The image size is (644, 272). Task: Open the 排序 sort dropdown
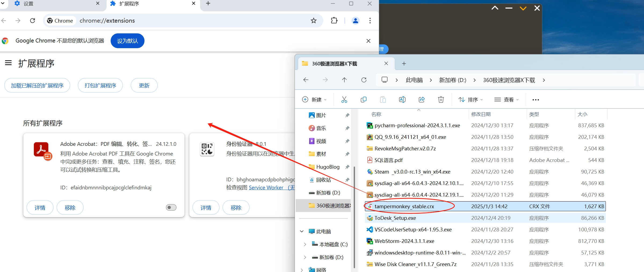[x=471, y=100]
